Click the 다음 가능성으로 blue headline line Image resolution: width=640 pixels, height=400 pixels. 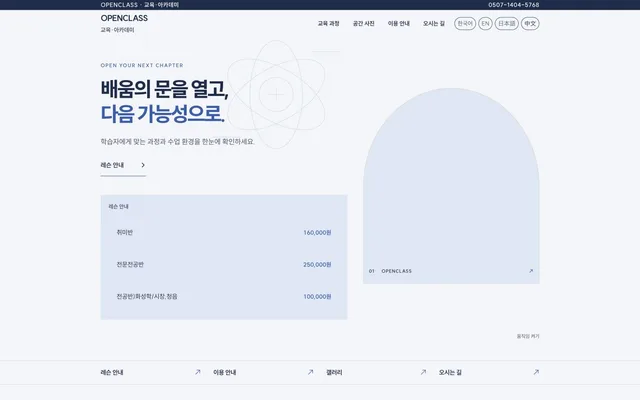(162, 113)
